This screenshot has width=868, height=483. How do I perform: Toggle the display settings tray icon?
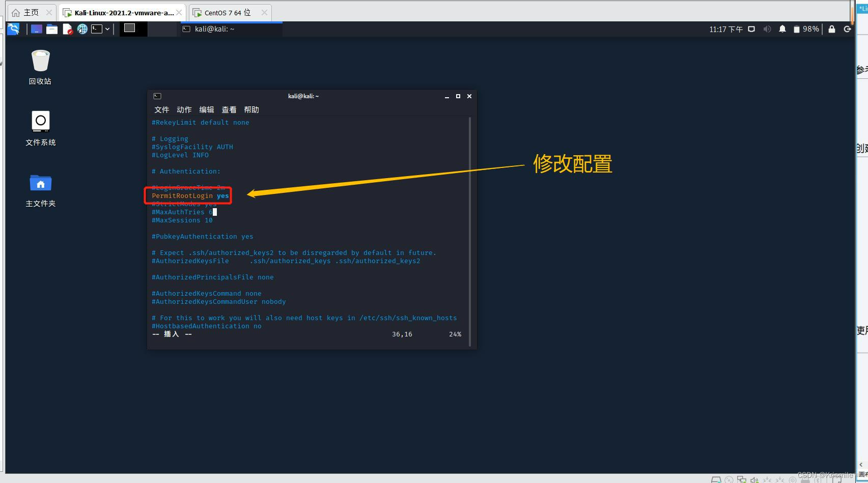751,29
